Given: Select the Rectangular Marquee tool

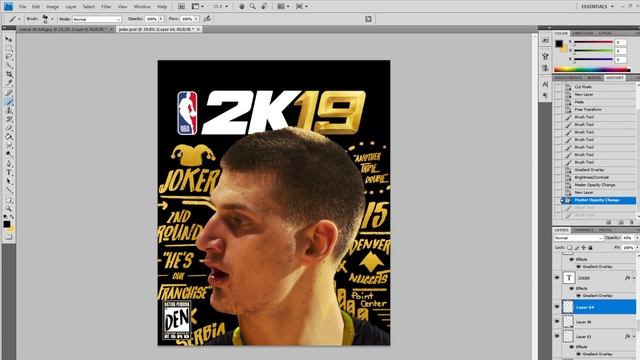Looking at the screenshot, I should [9, 48].
